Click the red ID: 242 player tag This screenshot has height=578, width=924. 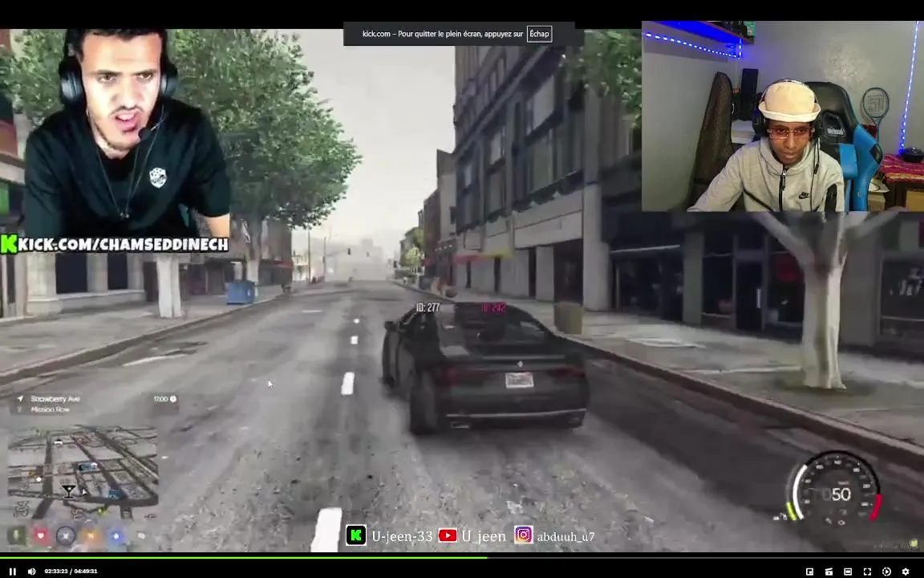click(493, 307)
